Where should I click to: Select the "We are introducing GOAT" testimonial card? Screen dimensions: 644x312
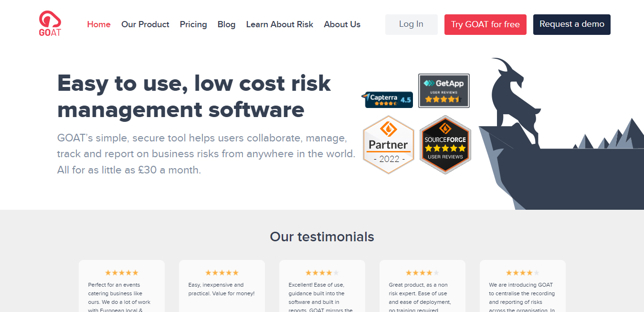point(523,286)
